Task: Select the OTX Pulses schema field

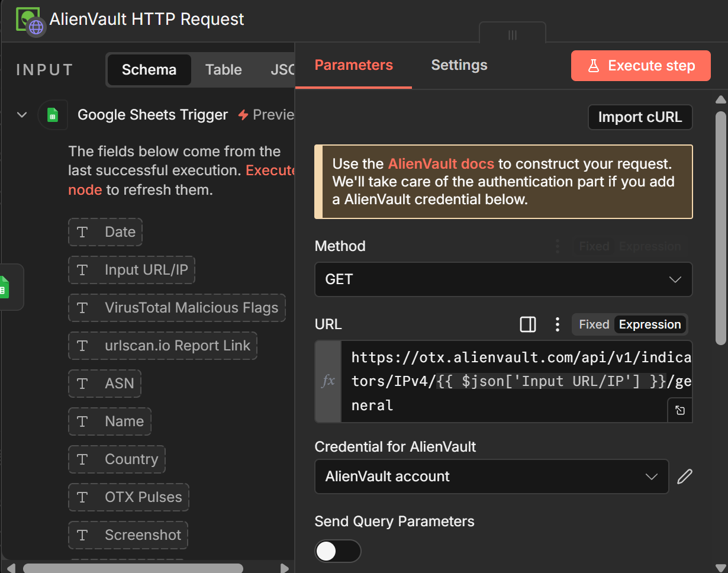Action: [128, 497]
